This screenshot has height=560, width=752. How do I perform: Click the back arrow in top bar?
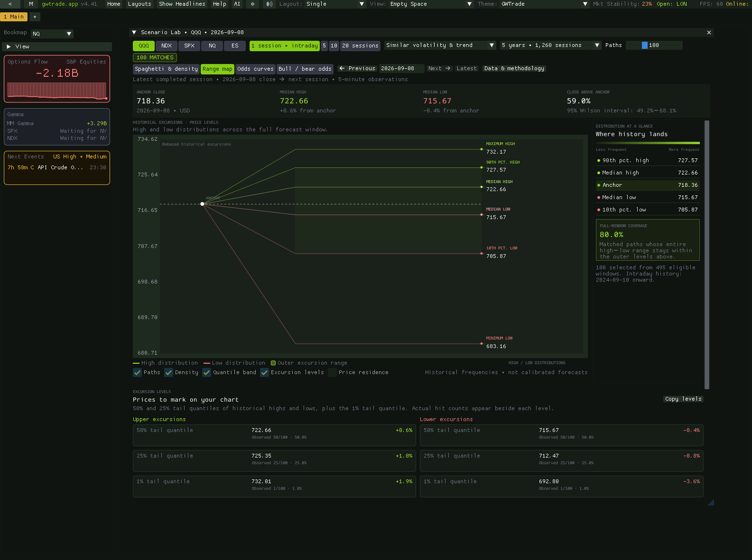tap(10, 4)
